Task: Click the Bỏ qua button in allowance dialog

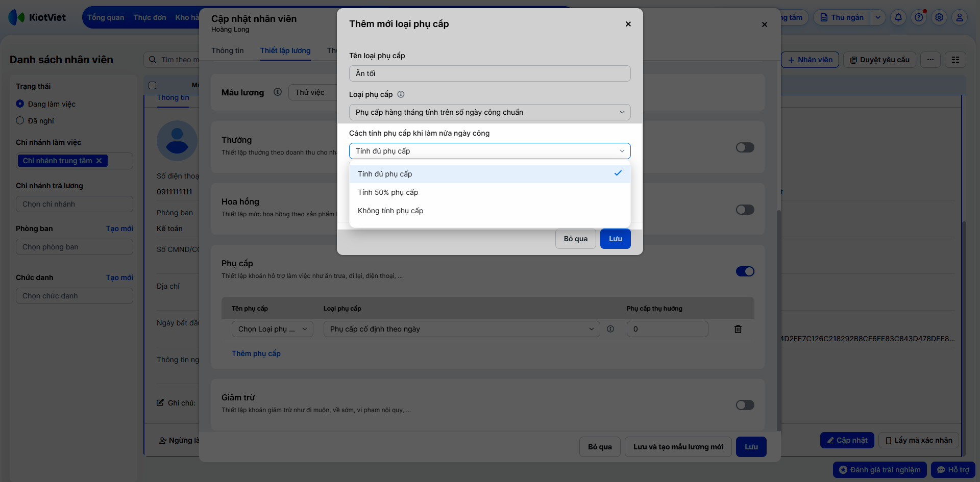Action: pos(576,239)
